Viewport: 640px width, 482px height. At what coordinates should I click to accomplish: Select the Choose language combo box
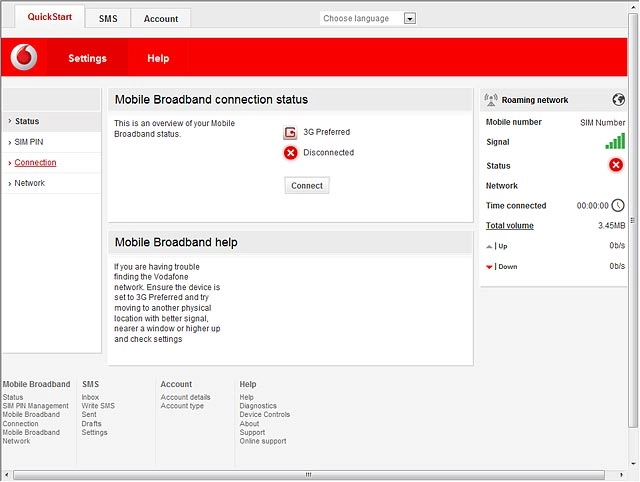pyautogui.click(x=368, y=18)
